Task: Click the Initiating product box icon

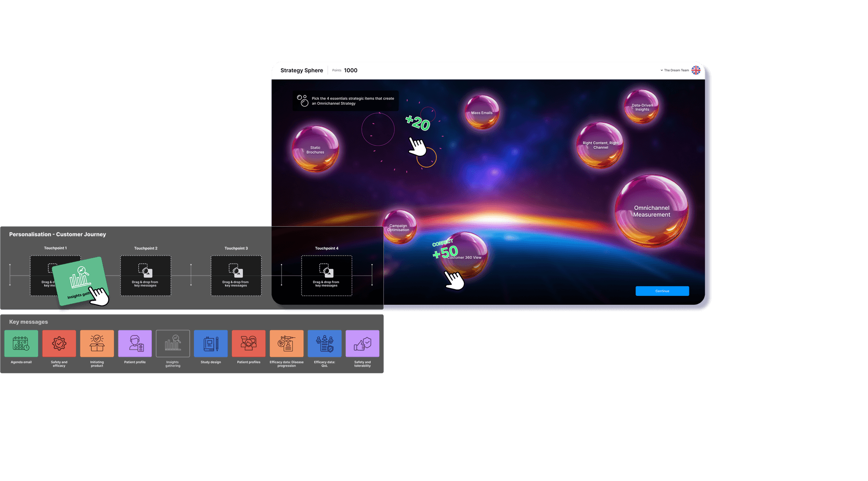Action: [97, 344]
